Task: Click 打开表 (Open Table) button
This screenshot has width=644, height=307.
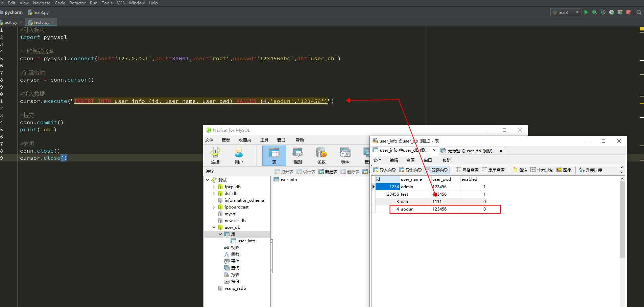Action: (284, 172)
